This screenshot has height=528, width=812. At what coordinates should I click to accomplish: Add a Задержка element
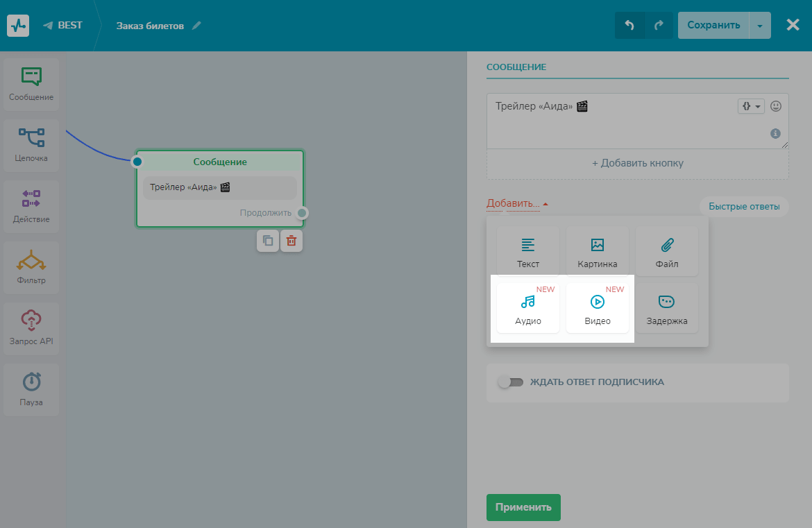pos(667,308)
